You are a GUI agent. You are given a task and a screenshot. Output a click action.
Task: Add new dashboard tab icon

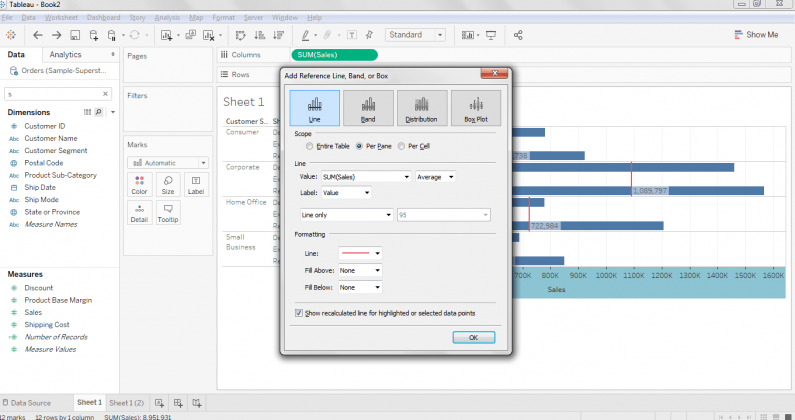click(x=178, y=403)
